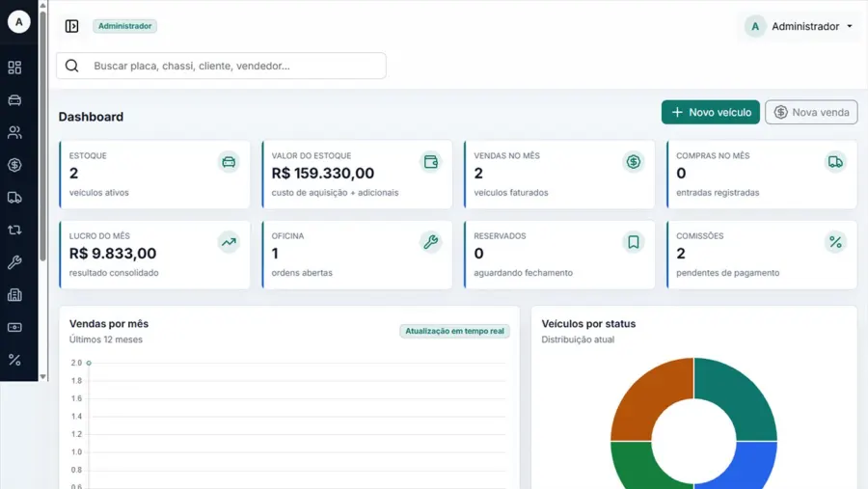Viewport: 868px width, 489px height.
Task: Click the Vendas por mês chart title
Action: pos(108,324)
